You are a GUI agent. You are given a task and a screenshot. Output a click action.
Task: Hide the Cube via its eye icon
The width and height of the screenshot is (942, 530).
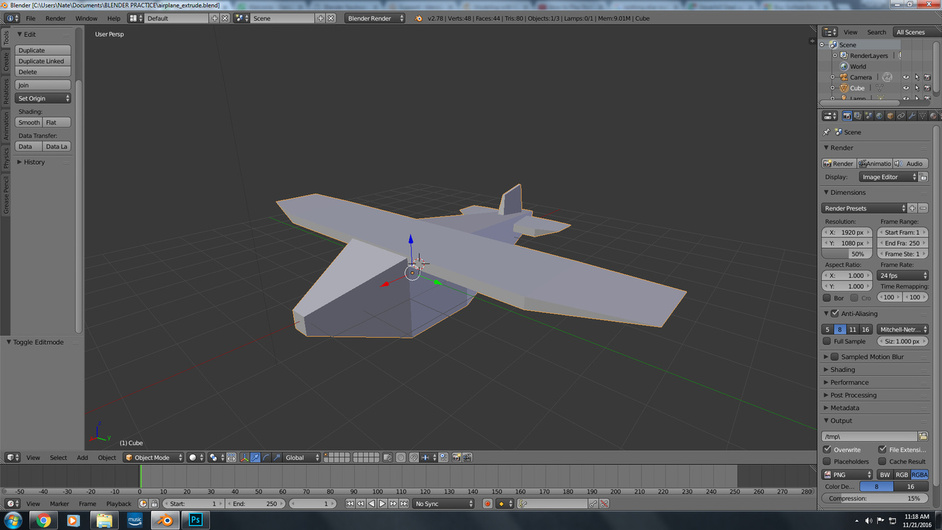pyautogui.click(x=906, y=88)
